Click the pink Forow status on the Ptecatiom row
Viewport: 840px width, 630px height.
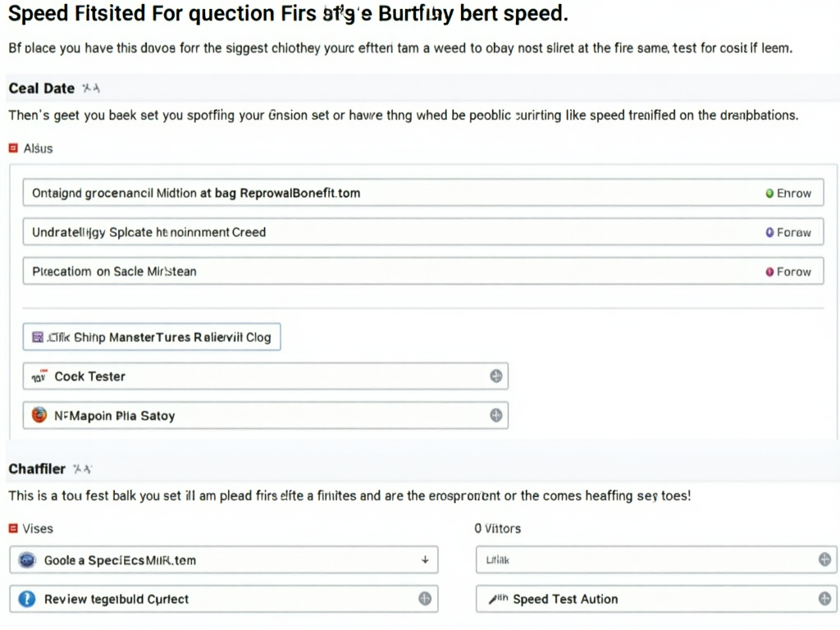[788, 272]
